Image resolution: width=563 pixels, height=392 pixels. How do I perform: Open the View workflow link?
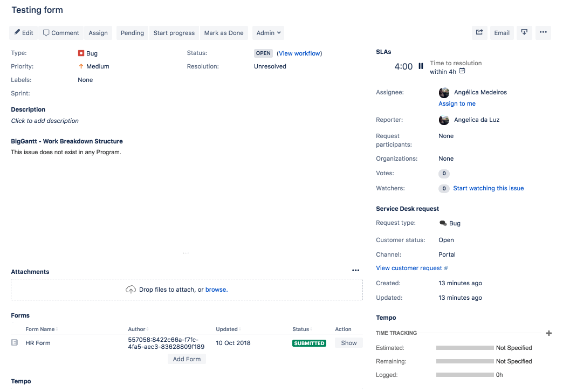coord(299,53)
